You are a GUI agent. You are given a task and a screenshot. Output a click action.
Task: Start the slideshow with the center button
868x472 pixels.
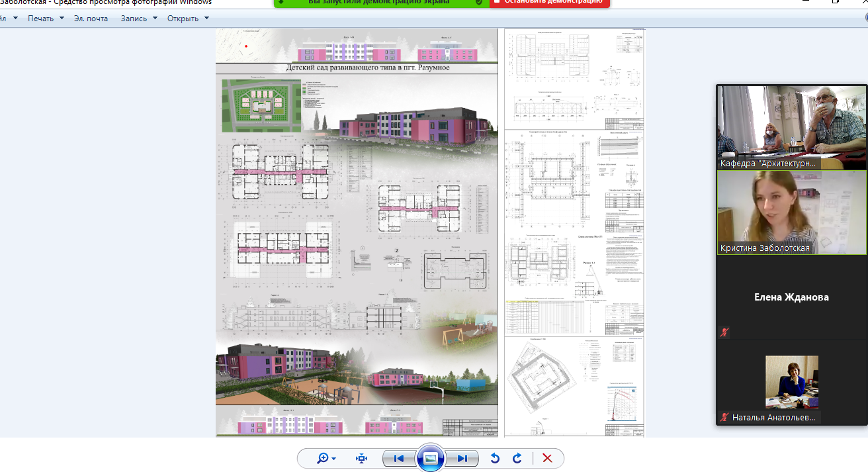431,458
